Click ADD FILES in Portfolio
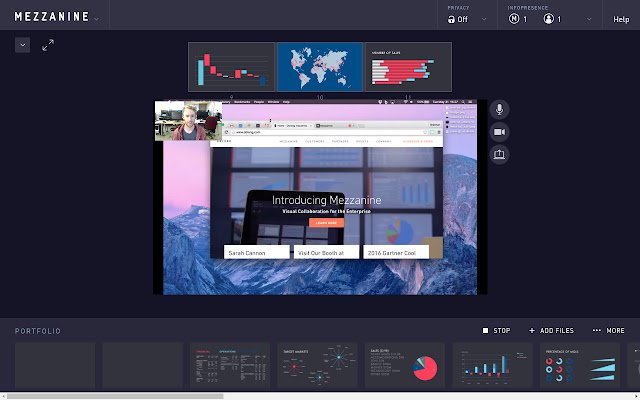 coord(551,331)
